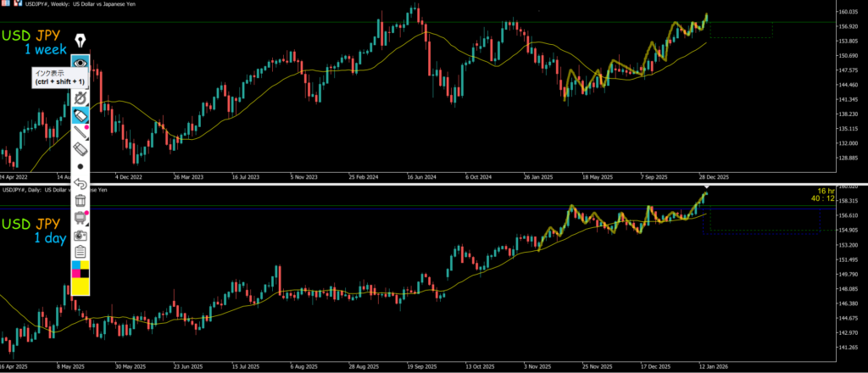Open the whiteboard screen tool
This screenshot has width=868, height=373.
[x=81, y=218]
